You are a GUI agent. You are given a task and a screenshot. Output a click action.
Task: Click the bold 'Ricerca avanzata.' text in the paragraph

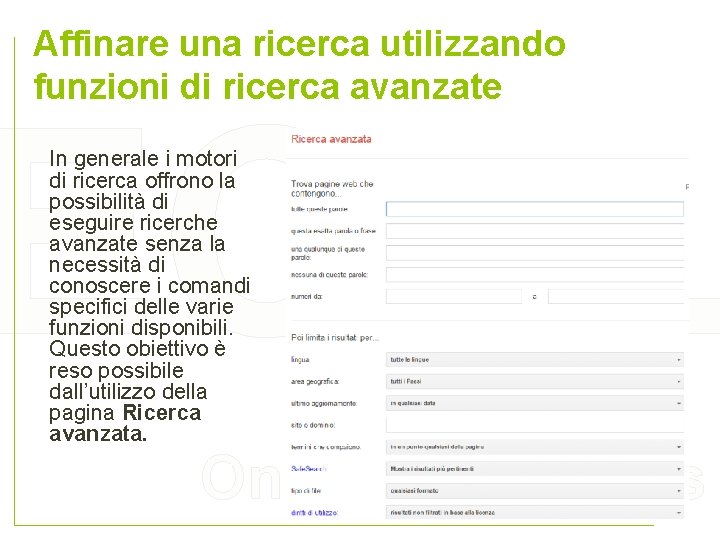[x=125, y=423]
